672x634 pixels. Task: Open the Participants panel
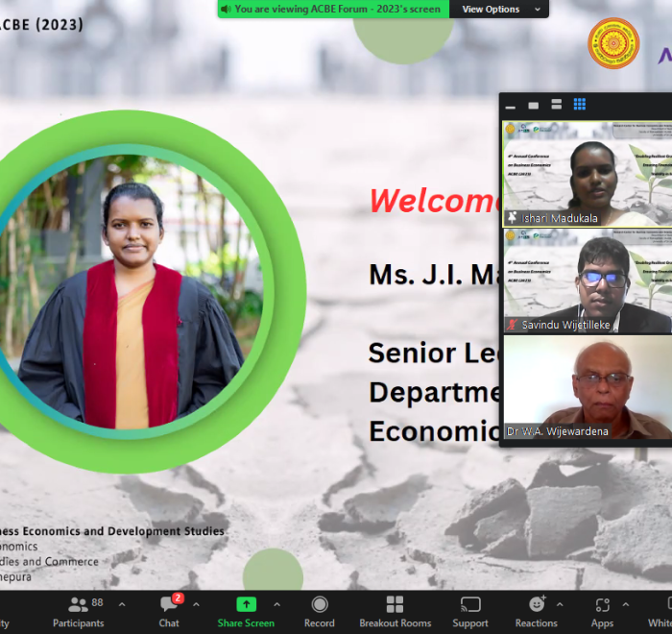coord(79,610)
